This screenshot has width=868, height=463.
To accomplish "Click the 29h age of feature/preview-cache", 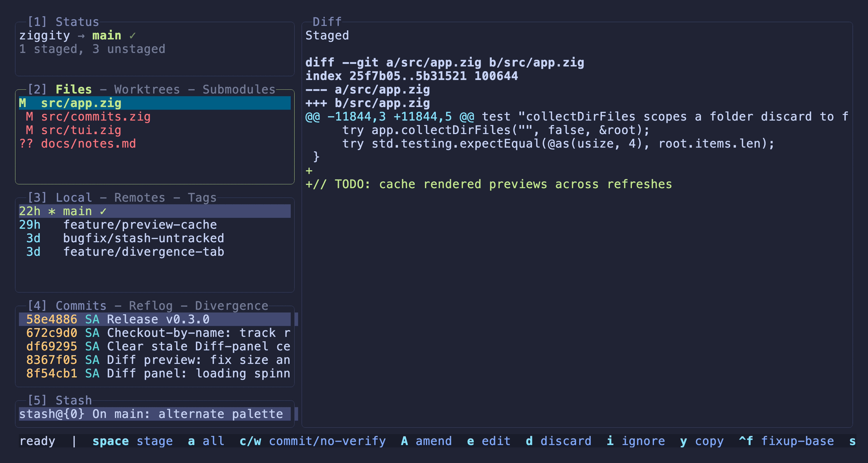I will [x=30, y=225].
